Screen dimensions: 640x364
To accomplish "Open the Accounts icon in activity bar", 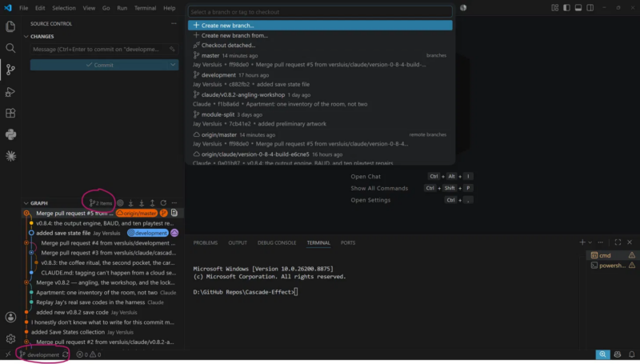I will coord(10,317).
